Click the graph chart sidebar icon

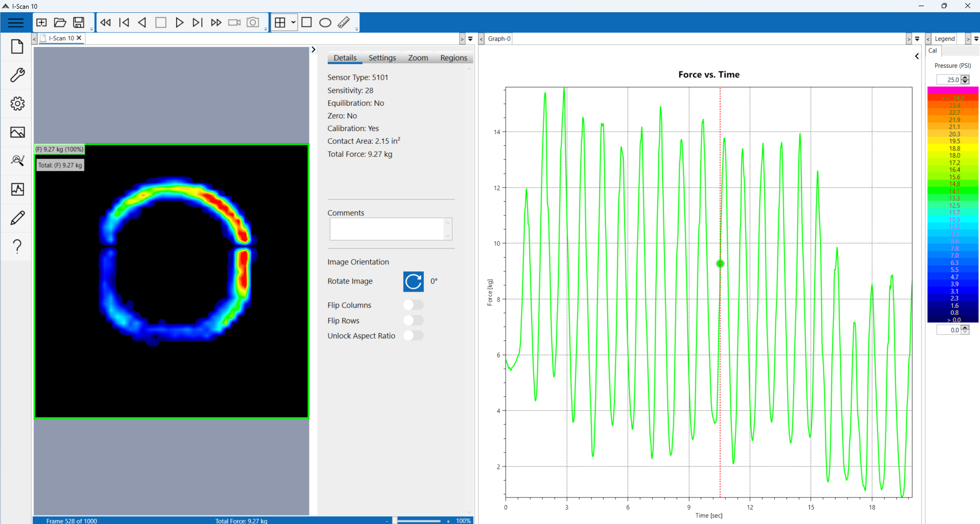[x=17, y=189]
